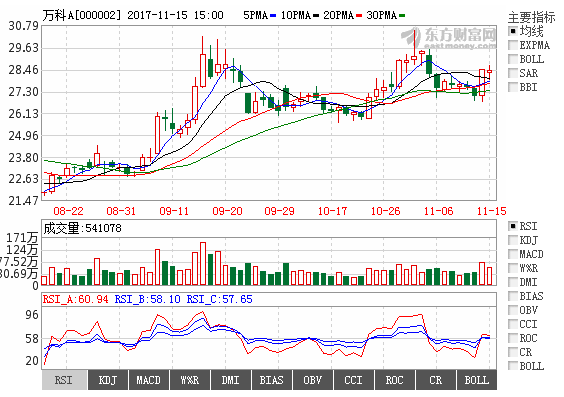Click the 10-26 date axis label

386,211
